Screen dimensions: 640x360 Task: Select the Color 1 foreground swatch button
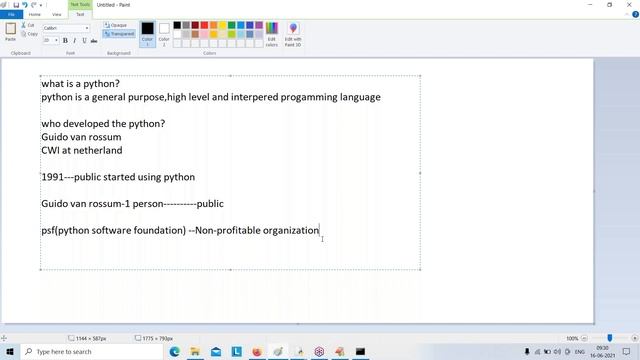[x=147, y=34]
